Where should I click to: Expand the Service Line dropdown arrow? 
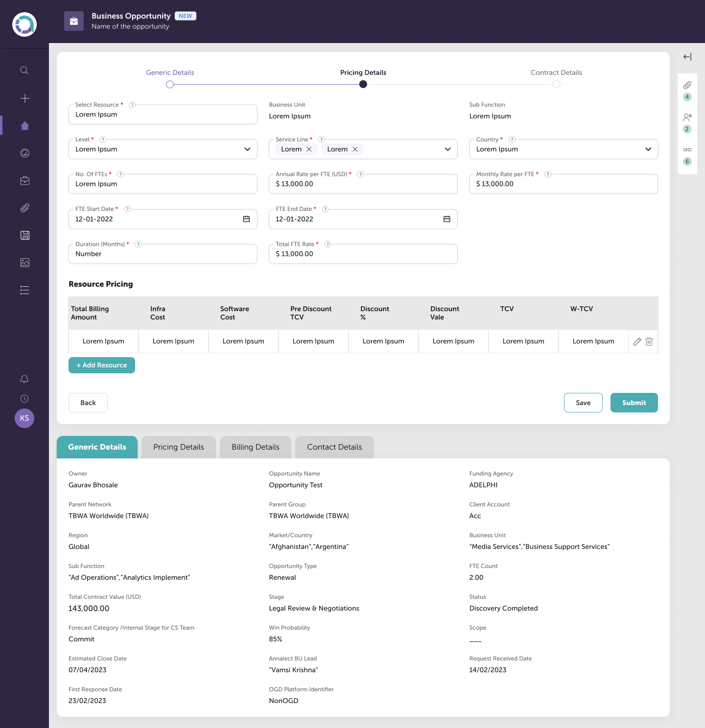(x=447, y=149)
